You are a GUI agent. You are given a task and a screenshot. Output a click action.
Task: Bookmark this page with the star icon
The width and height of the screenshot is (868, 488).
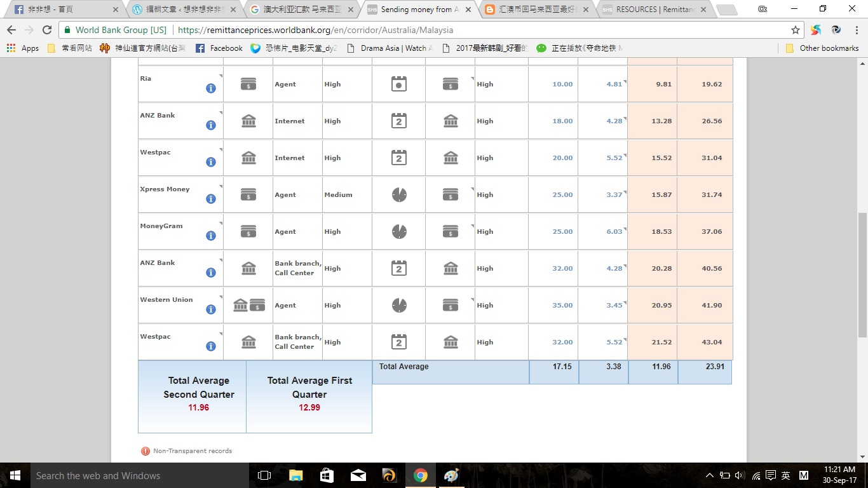coord(795,30)
